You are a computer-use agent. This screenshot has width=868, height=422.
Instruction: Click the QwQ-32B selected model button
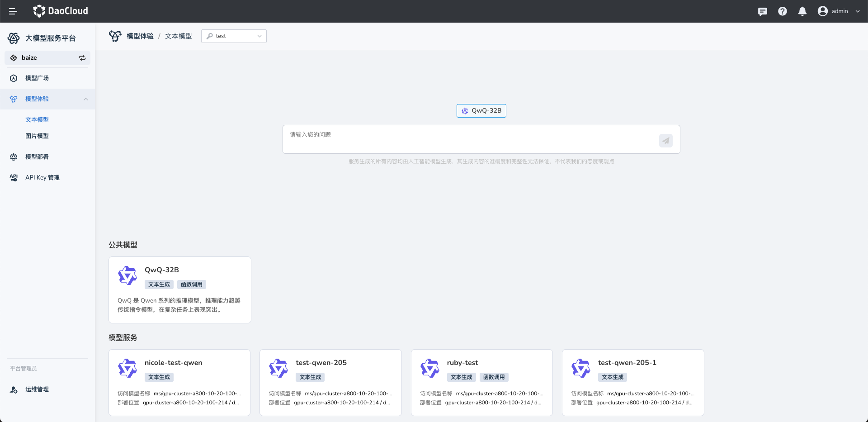(481, 111)
